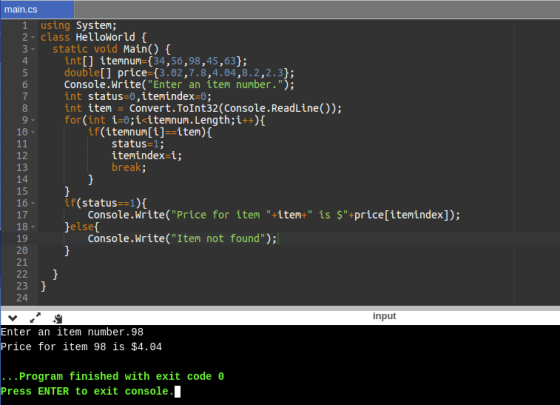560x405 pixels.
Task: Click the 'Item not found' code line
Action: tap(182, 238)
